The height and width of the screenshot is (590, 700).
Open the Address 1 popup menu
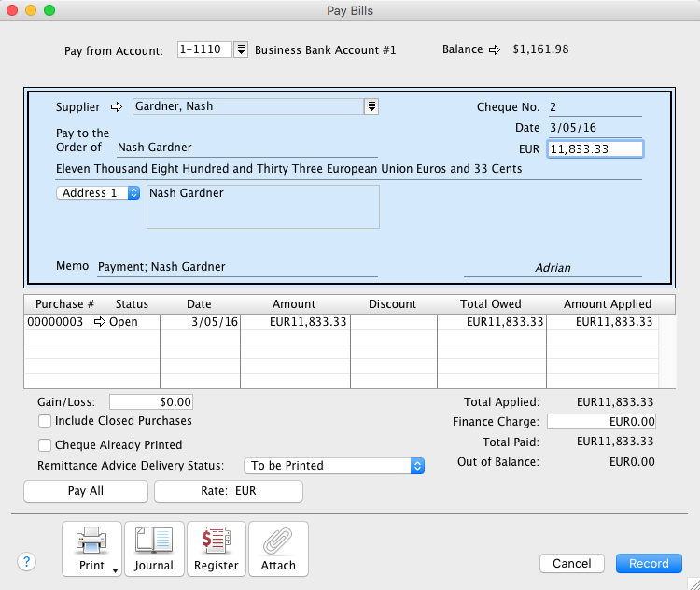click(98, 192)
